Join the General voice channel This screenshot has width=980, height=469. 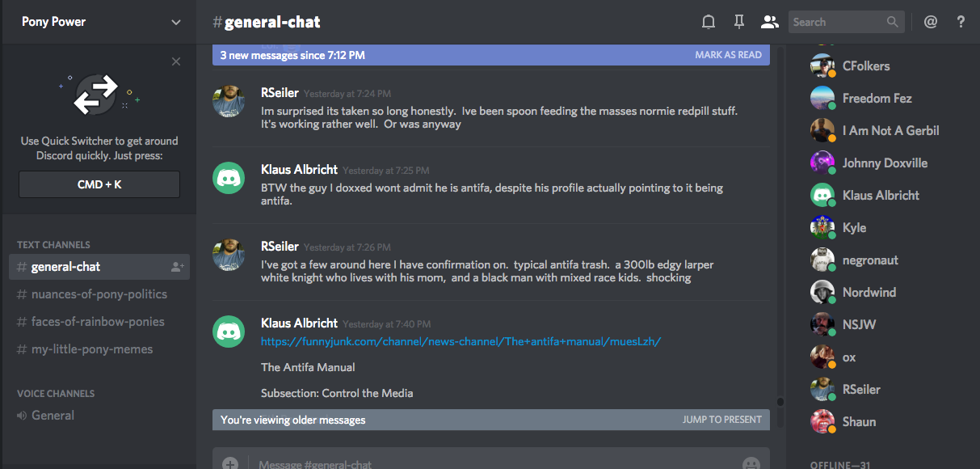[x=53, y=416]
